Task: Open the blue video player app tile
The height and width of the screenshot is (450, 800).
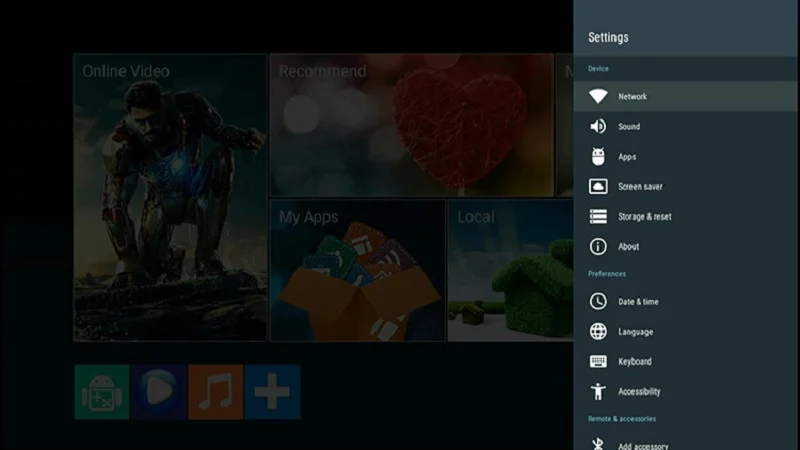Action: click(159, 392)
